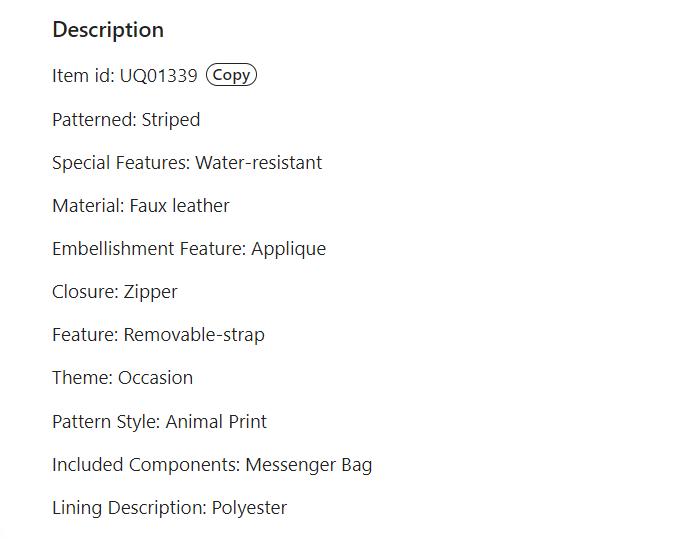Click the 'Special Features:' label
Screen dimensions: 696x538
pos(121,163)
